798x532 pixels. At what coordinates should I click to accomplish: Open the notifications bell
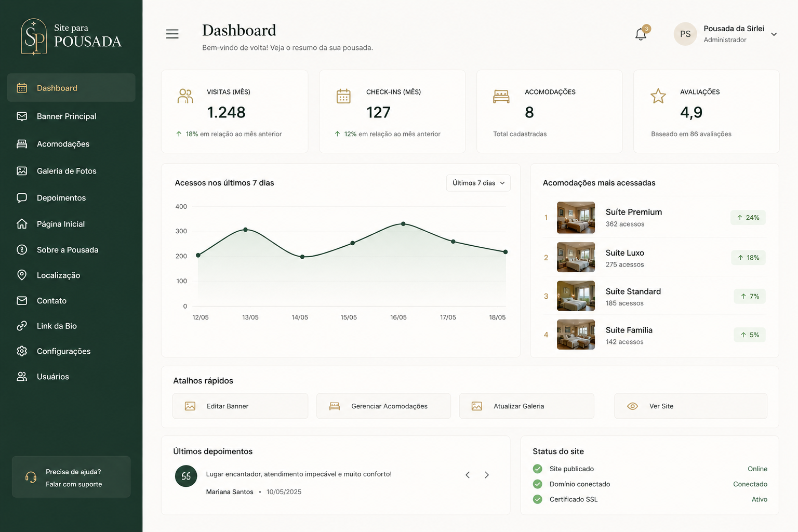[641, 34]
